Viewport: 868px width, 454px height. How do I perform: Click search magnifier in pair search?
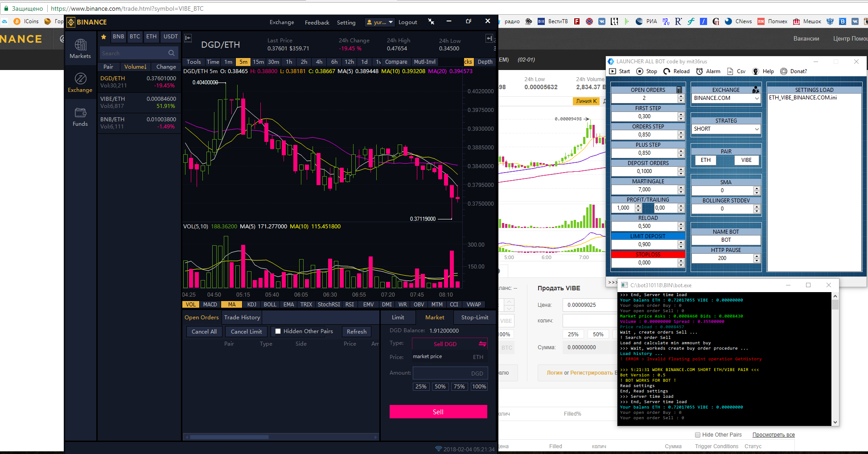(172, 53)
